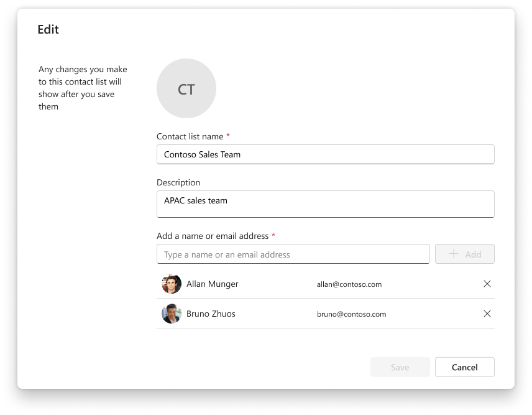Click the plus icon on the Add button

(454, 254)
